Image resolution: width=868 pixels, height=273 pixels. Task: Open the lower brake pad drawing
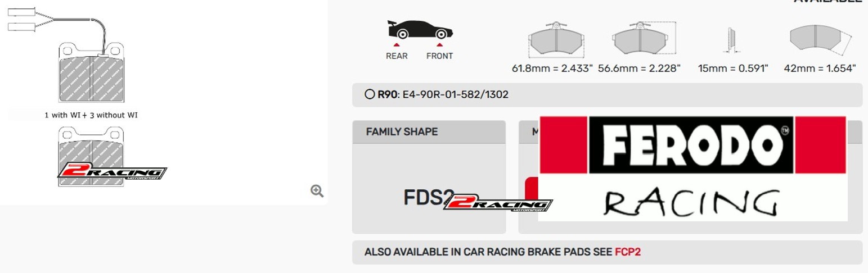click(91, 152)
